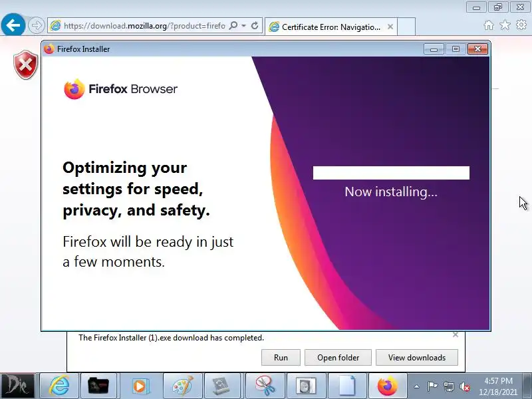Click the "Optimizing your settings" heading
Viewport: 532px width, 399px height.
[136, 189]
